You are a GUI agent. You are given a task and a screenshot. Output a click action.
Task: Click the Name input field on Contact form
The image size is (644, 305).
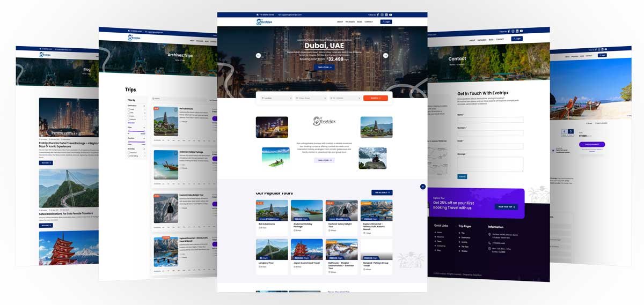click(x=490, y=120)
